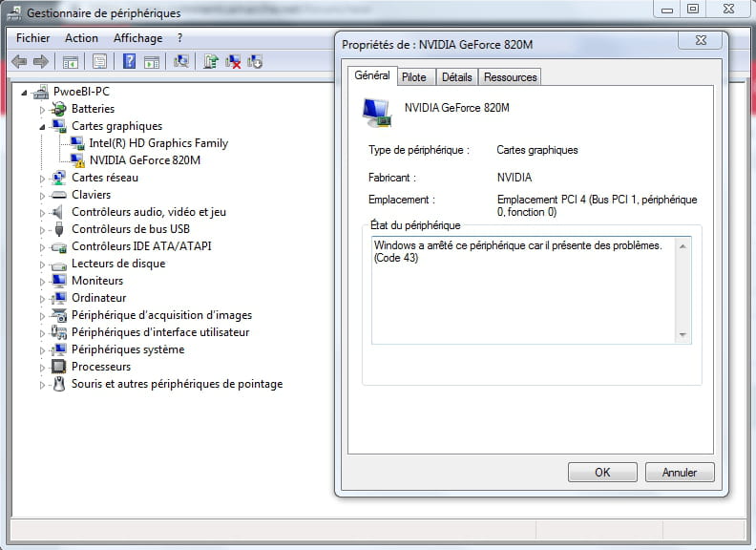756x550 pixels.
Task: Select NVIDIA GeForce 820M with warning icon
Action: point(145,160)
